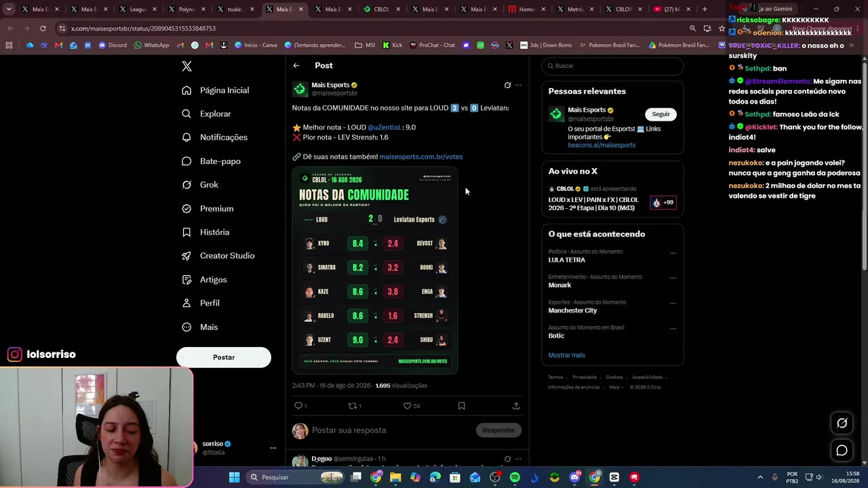Open the @uZentlol mention link
Screen dimensions: 868x488
click(384, 127)
